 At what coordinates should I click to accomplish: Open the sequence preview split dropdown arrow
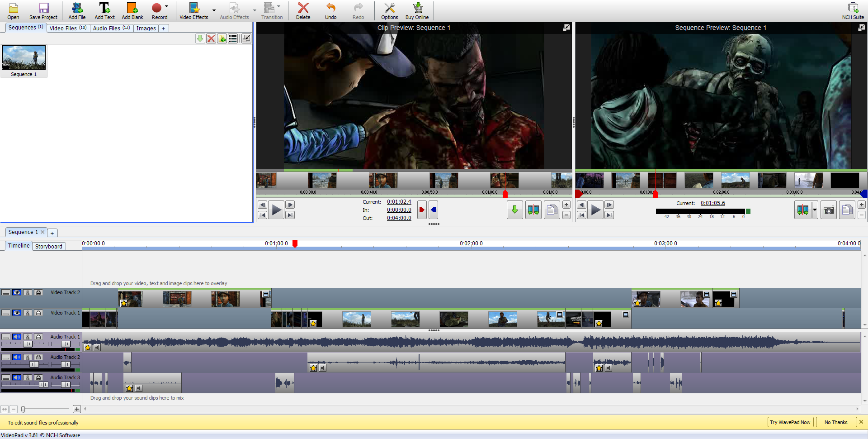[815, 210]
